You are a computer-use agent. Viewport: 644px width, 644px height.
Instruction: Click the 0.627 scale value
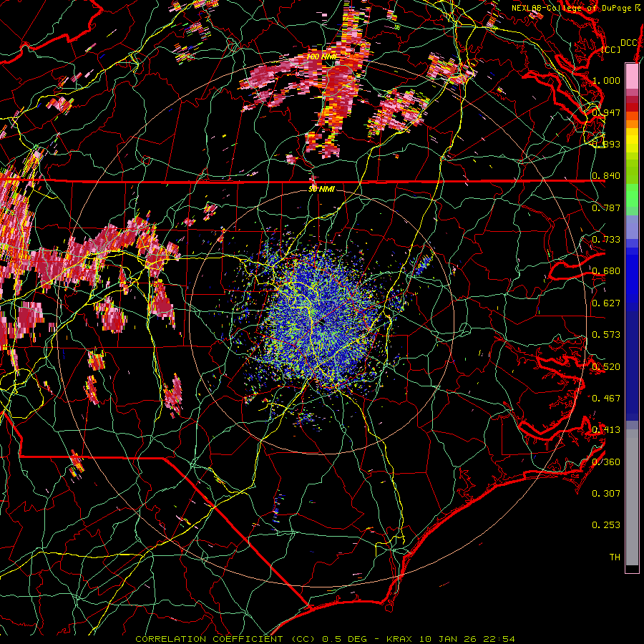606,303
